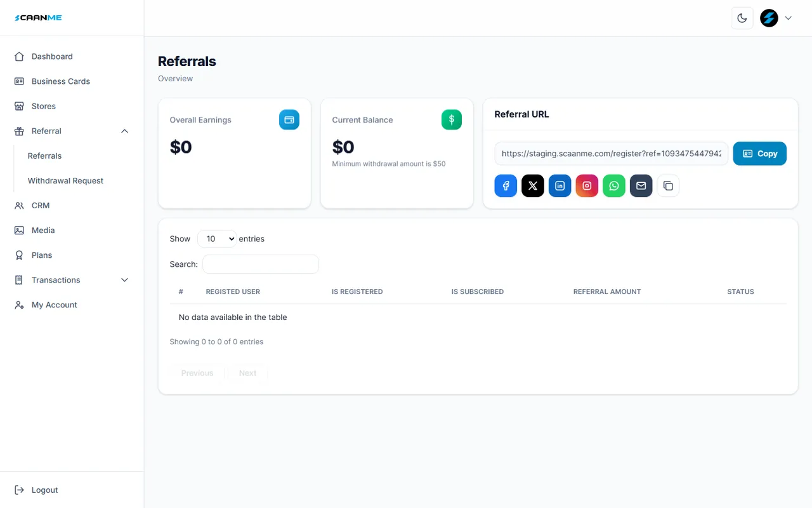812x508 pixels.
Task: Click the Referrals page heading
Action: (187, 61)
